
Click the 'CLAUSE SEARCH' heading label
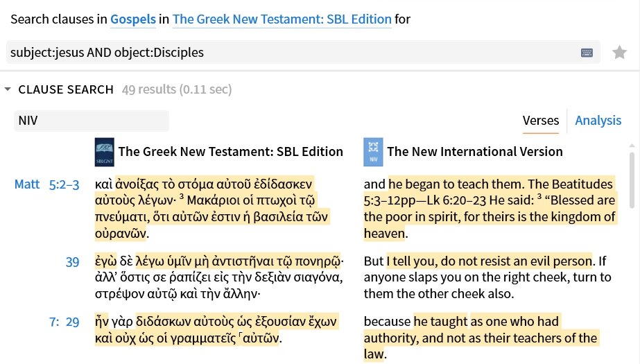tap(66, 89)
